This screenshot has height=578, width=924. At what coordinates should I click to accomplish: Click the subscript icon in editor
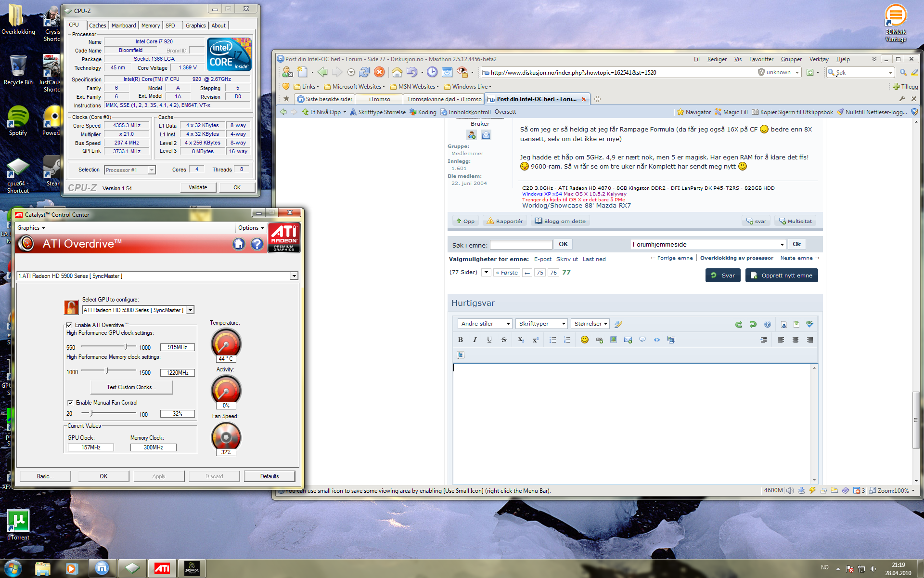tap(521, 340)
